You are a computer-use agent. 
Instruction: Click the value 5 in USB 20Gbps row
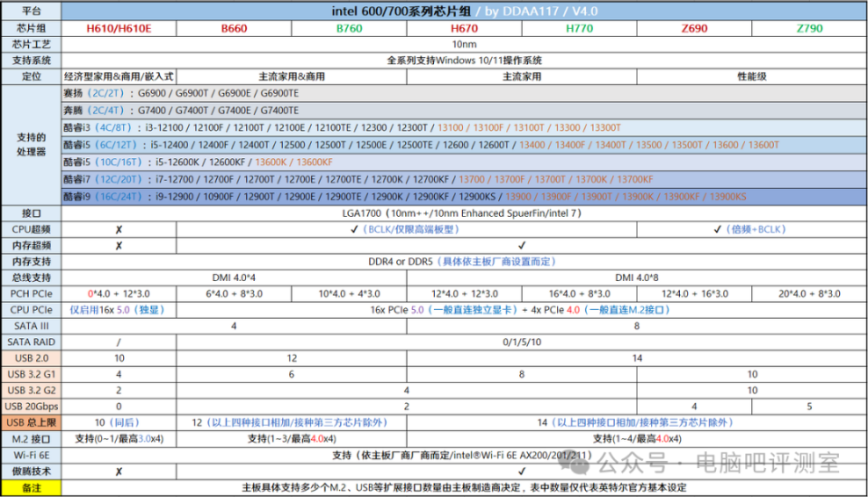[x=809, y=407]
